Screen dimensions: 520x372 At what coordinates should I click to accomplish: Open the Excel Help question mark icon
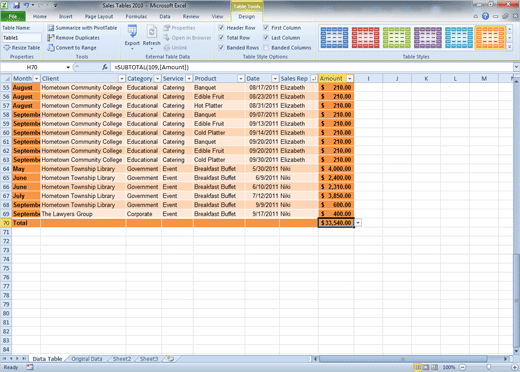pyautogui.click(x=486, y=16)
